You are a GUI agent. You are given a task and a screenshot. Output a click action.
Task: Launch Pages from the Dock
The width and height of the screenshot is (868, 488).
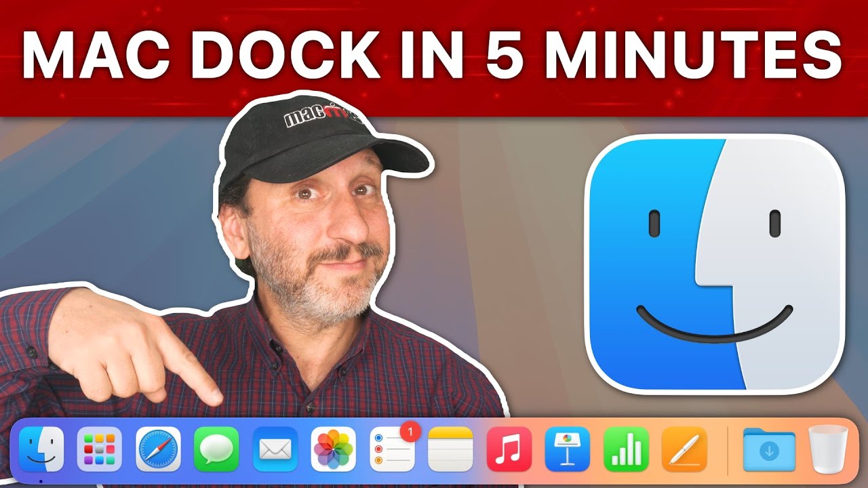(684, 449)
